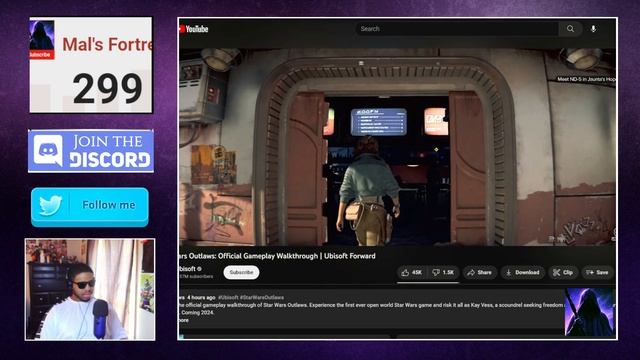Click the red Subscribe badge under avatar
640x360 pixels.
coord(42,55)
